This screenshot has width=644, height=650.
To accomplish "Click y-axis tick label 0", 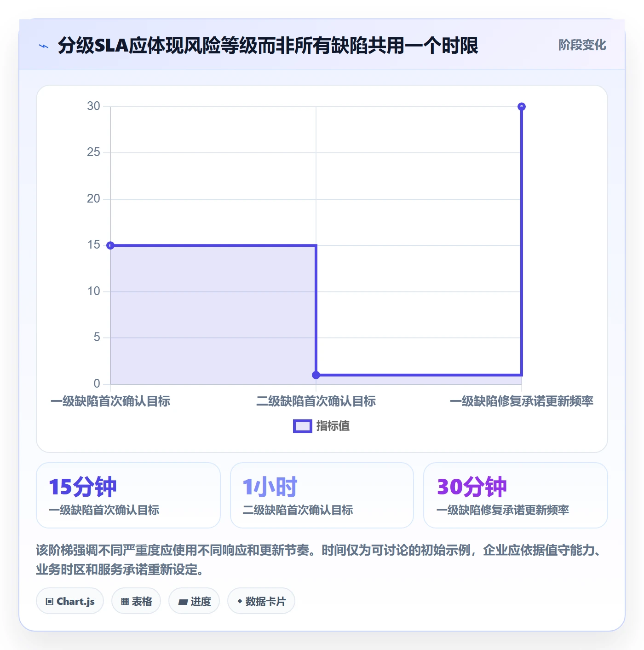I will coord(97,384).
